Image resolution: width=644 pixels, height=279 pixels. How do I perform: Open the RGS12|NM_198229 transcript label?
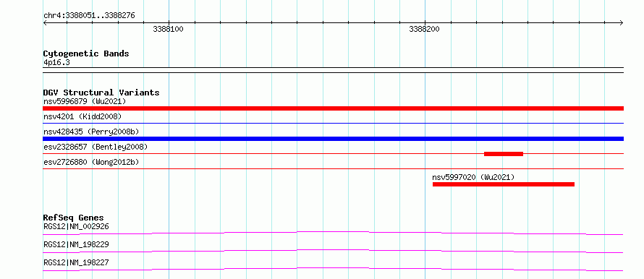[76, 244]
